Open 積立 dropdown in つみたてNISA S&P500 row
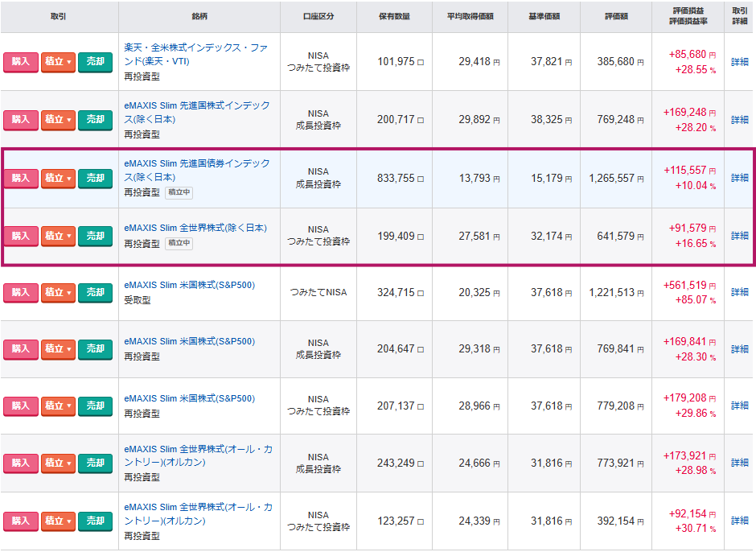The height and width of the screenshot is (552, 756). pyautogui.click(x=58, y=292)
